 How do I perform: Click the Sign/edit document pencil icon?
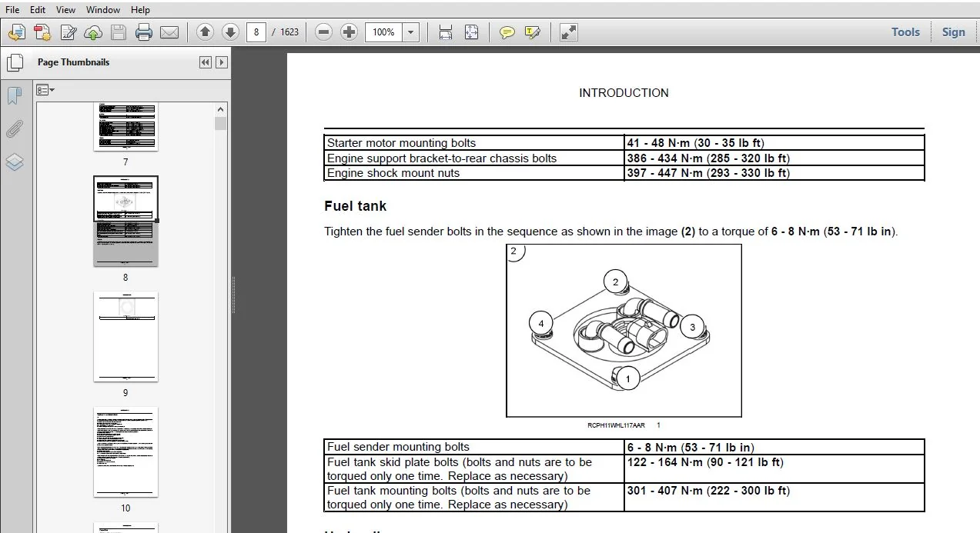69,32
